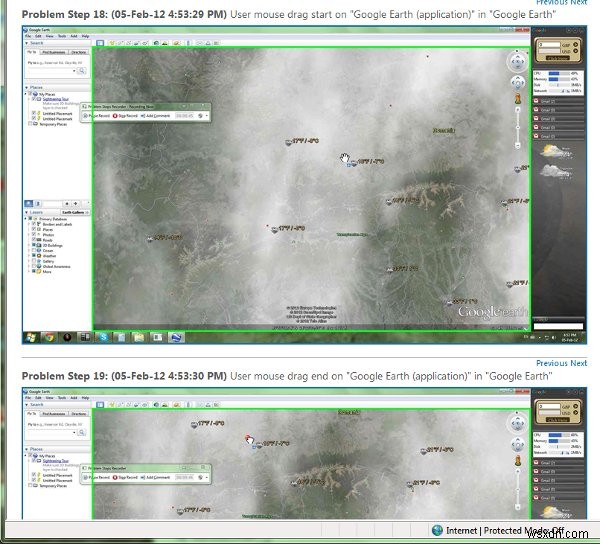
Task: Click Chrome icon on Step 18 taskbar
Action: coord(49,337)
